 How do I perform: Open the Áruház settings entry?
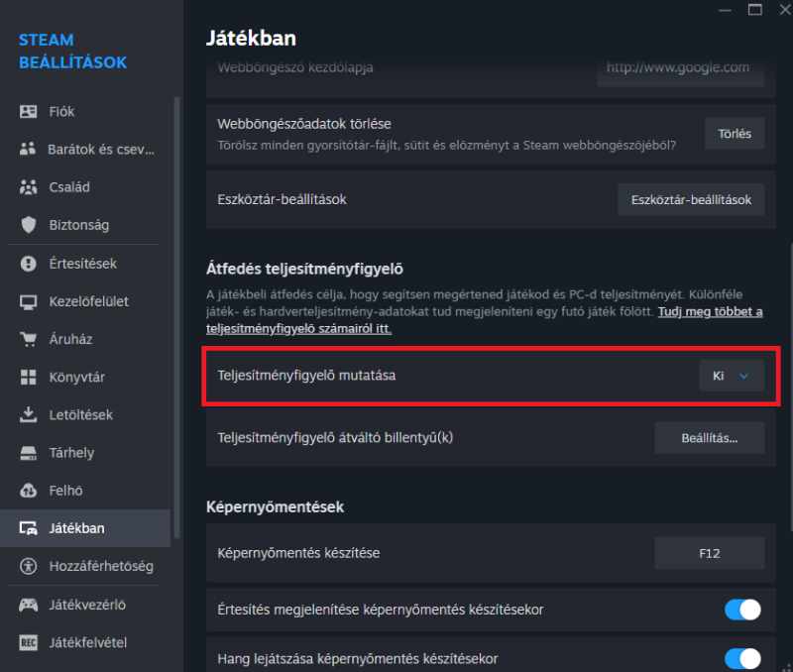[x=85, y=339]
